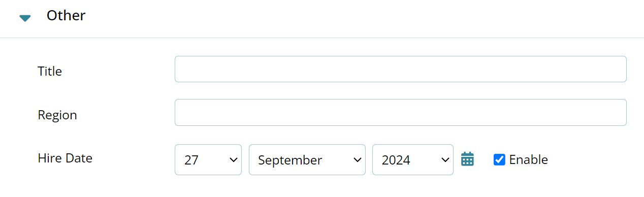644x197 pixels.
Task: Open the month dropdown showing September
Action: click(x=307, y=160)
